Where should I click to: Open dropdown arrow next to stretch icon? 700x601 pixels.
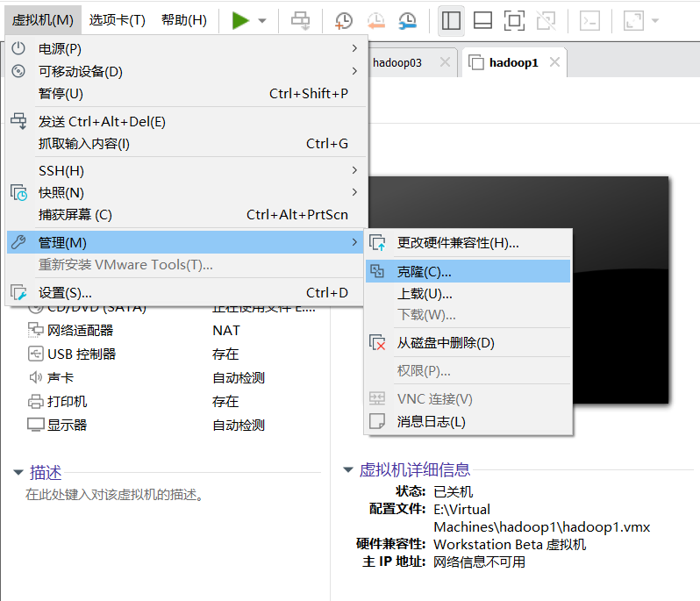pos(655,20)
